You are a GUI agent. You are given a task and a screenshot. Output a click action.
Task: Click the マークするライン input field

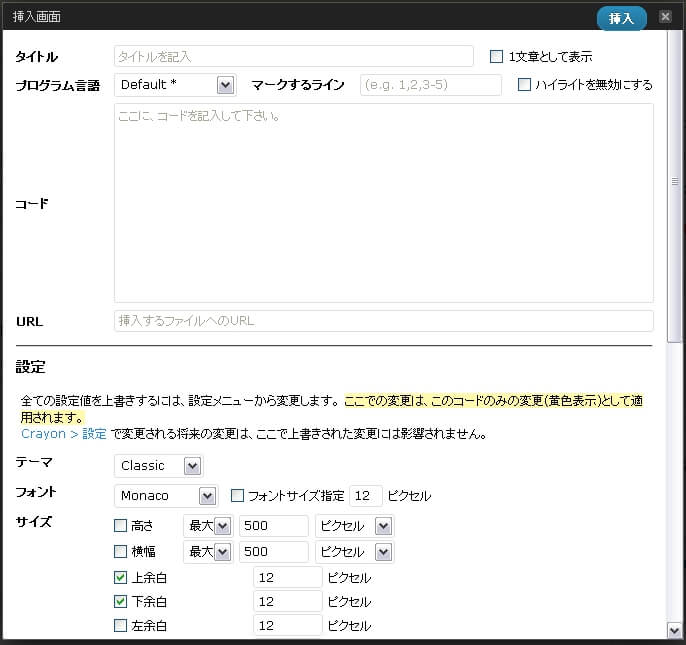click(x=431, y=85)
